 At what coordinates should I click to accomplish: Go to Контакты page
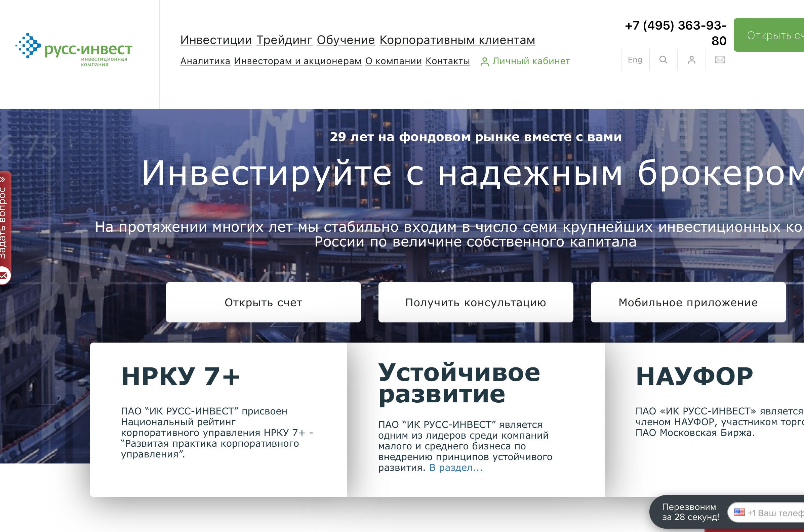(x=448, y=61)
